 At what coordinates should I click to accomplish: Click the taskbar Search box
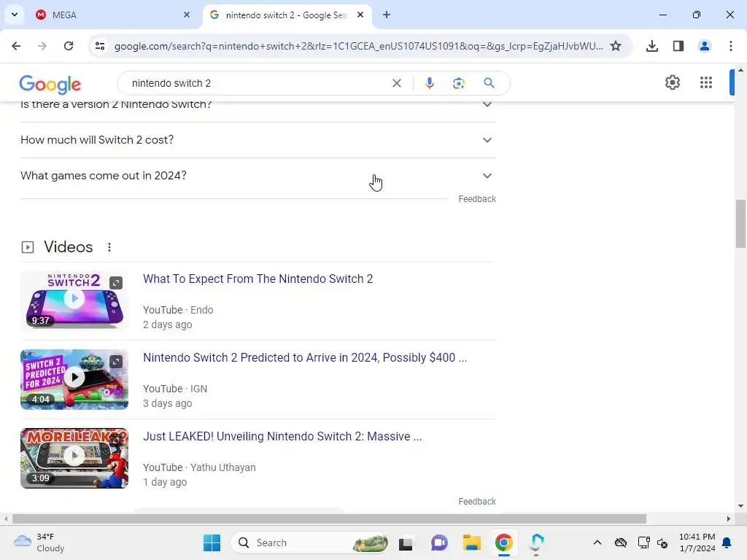coord(309,542)
